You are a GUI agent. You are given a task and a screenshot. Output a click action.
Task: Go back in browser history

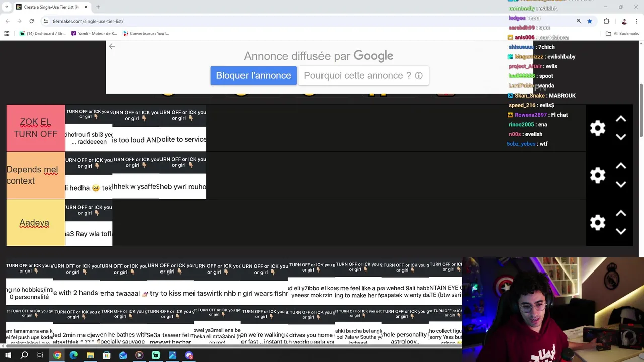pos(8,21)
